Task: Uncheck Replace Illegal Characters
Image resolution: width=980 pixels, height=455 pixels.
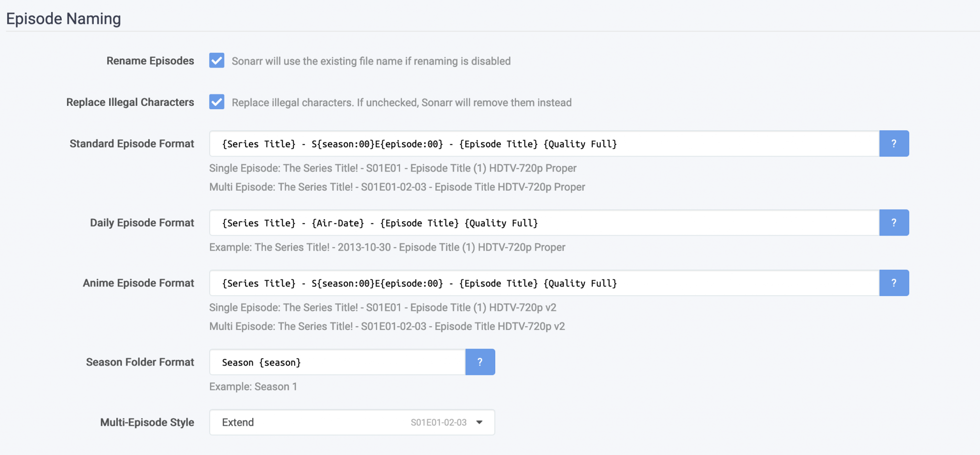Action: [x=217, y=102]
